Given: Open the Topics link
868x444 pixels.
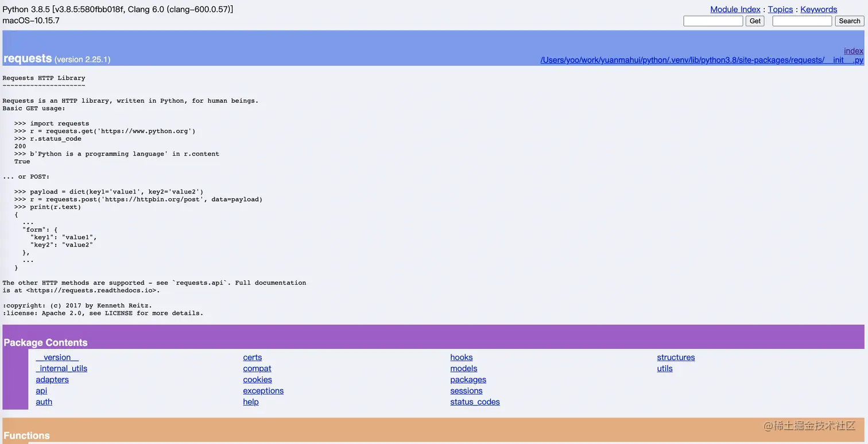Looking at the screenshot, I should [x=780, y=9].
